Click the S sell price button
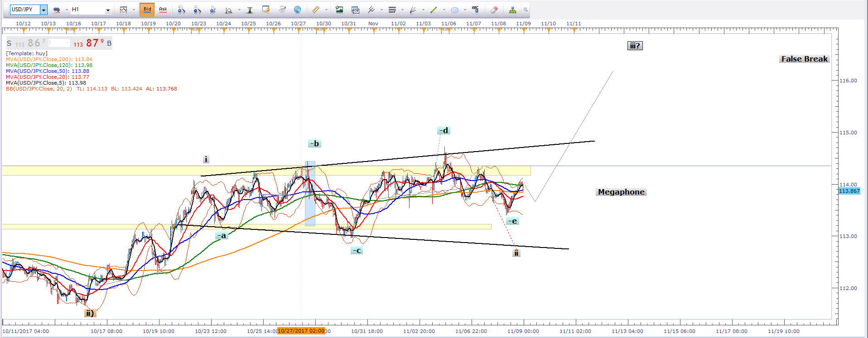 click(x=9, y=43)
